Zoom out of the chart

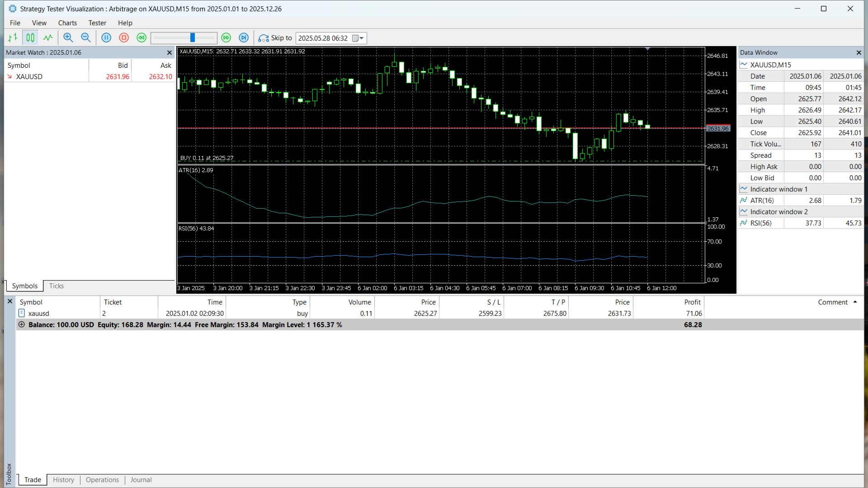85,38
